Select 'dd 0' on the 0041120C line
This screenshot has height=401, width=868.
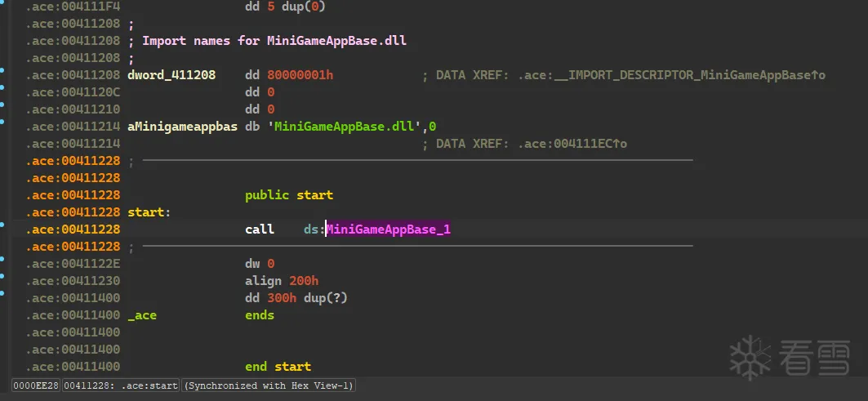click(260, 92)
